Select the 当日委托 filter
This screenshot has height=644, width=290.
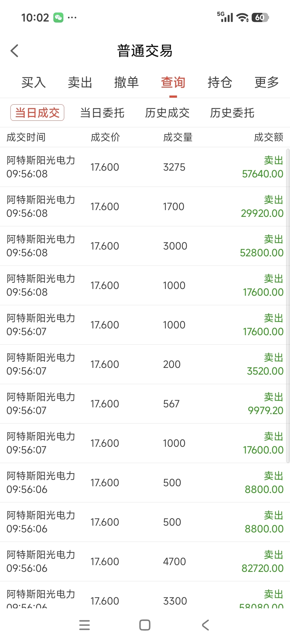(x=102, y=113)
